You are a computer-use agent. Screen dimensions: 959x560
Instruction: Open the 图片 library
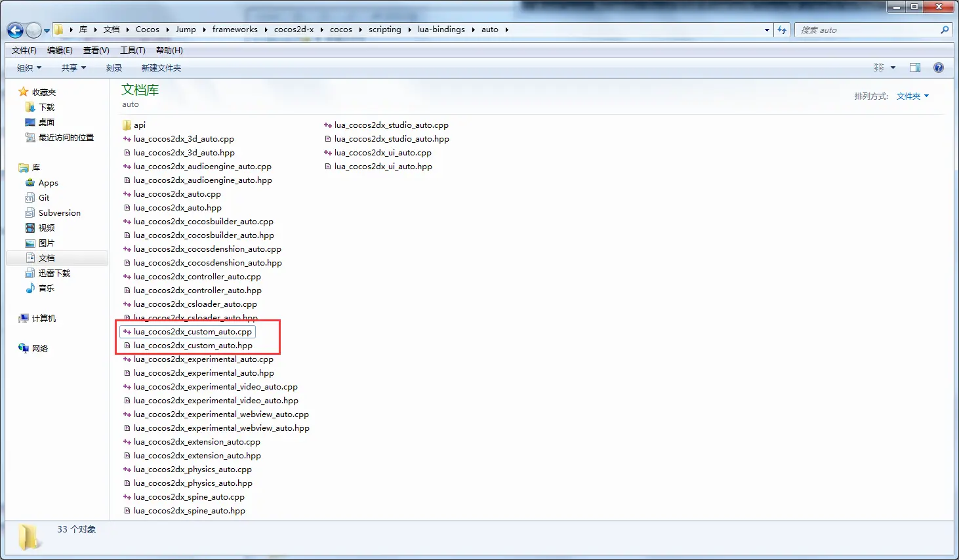[47, 243]
